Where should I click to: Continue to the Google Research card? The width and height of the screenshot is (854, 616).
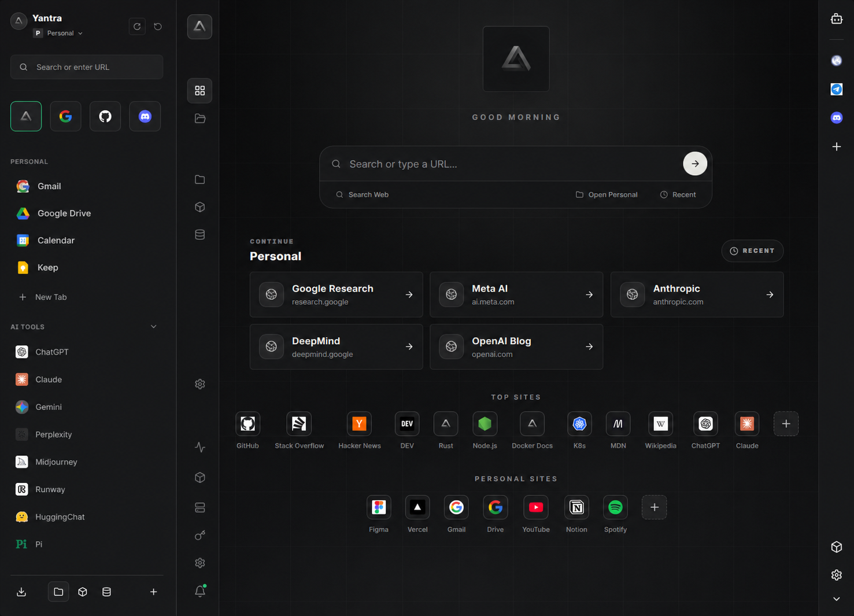coord(336,294)
